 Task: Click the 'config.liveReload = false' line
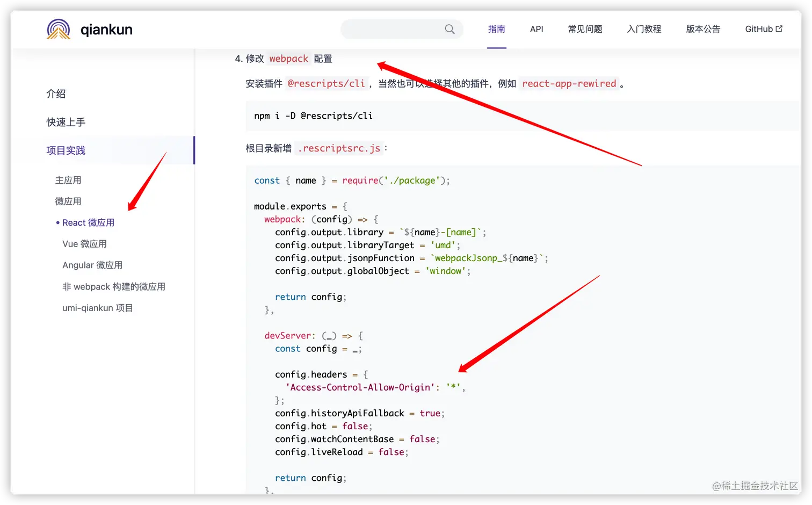[x=342, y=452]
